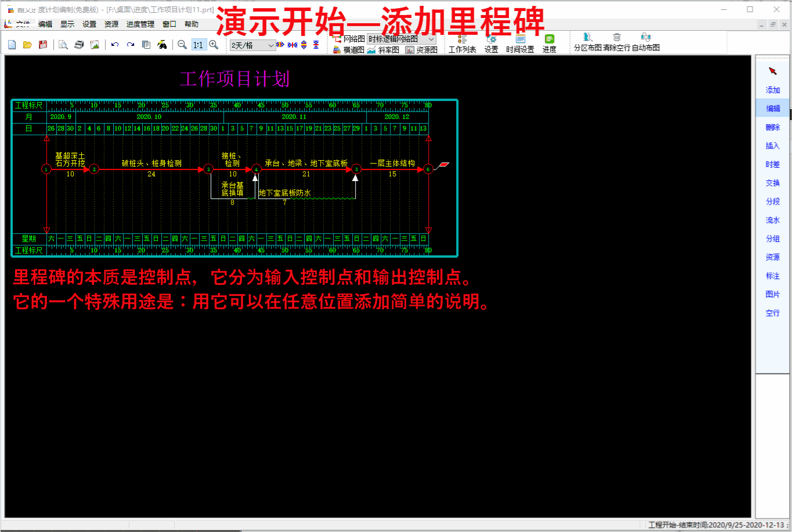Select node 4 circle in the network diagram
The image size is (792, 532).
(x=256, y=169)
